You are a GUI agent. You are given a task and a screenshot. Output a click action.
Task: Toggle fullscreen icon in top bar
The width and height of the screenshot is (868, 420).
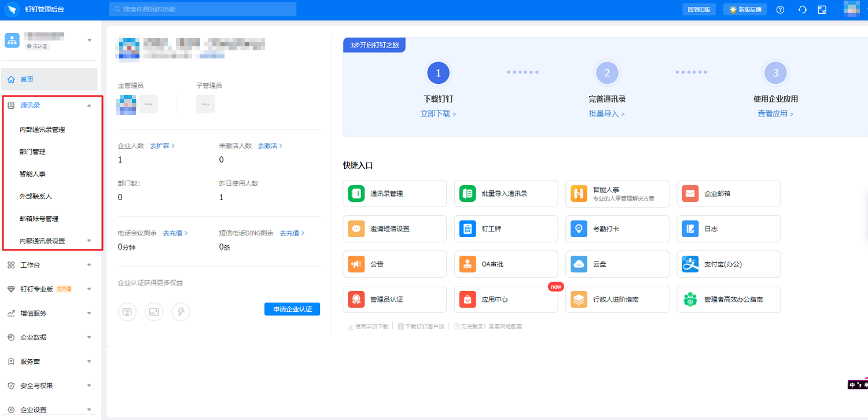[822, 9]
